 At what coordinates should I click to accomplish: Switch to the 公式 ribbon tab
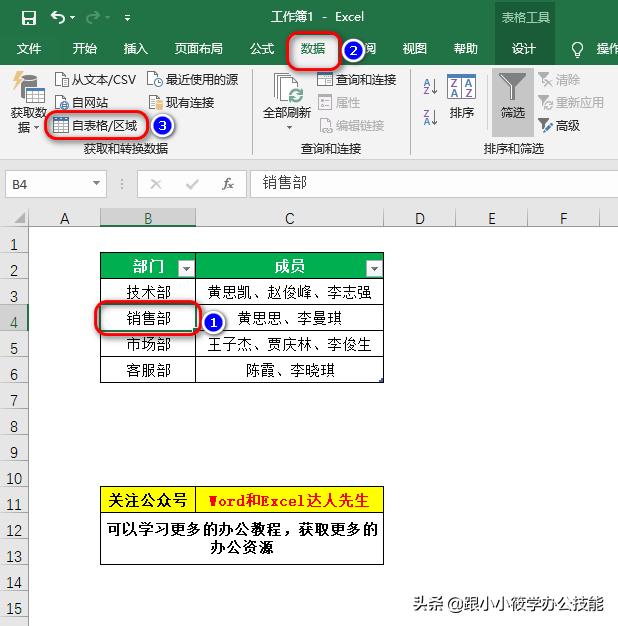pos(262,49)
